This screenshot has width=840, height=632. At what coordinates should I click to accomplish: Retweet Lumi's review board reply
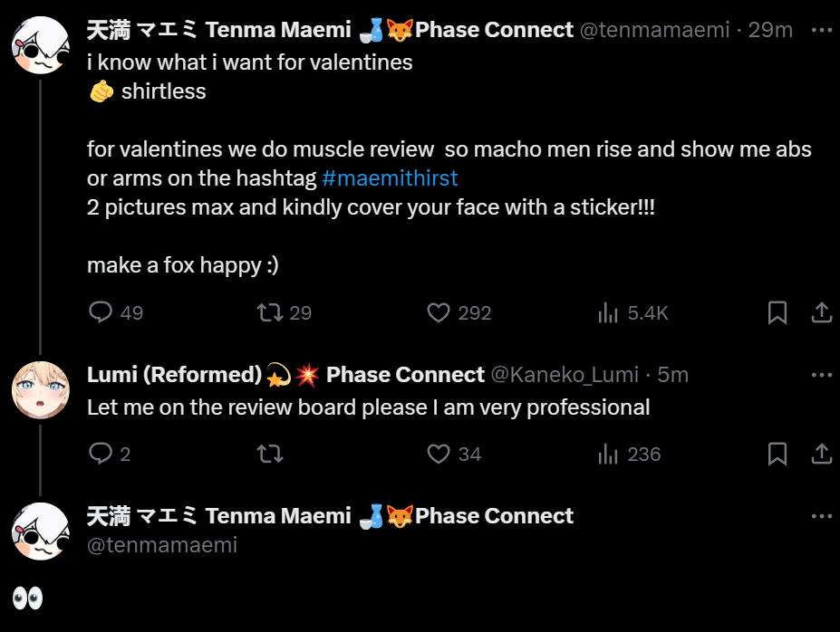pyautogui.click(x=270, y=454)
